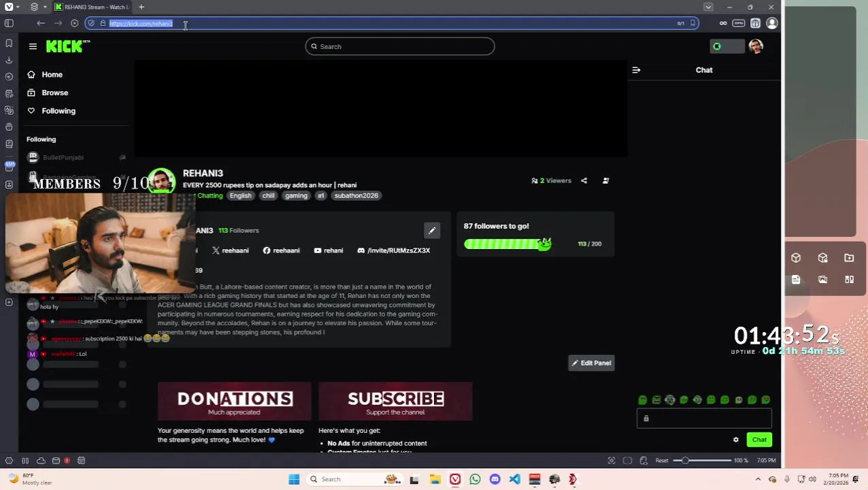This screenshot has width=868, height=490.
Task: Open the Translate panel
Action: click(x=9, y=110)
